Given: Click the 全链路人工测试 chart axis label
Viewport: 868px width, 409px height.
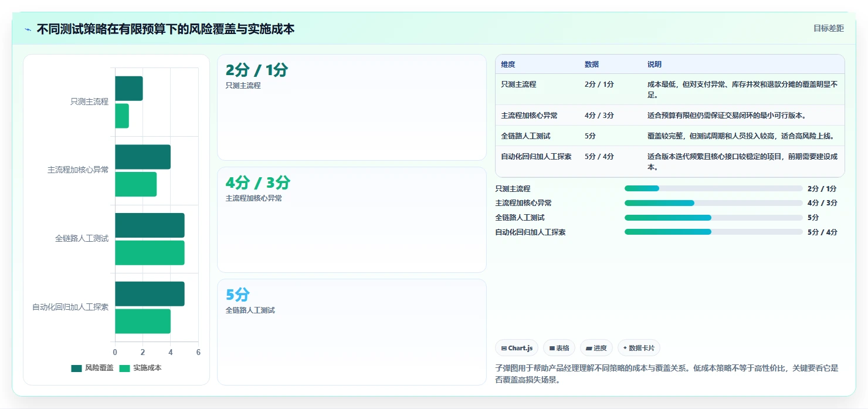Looking at the screenshot, I should (x=82, y=239).
